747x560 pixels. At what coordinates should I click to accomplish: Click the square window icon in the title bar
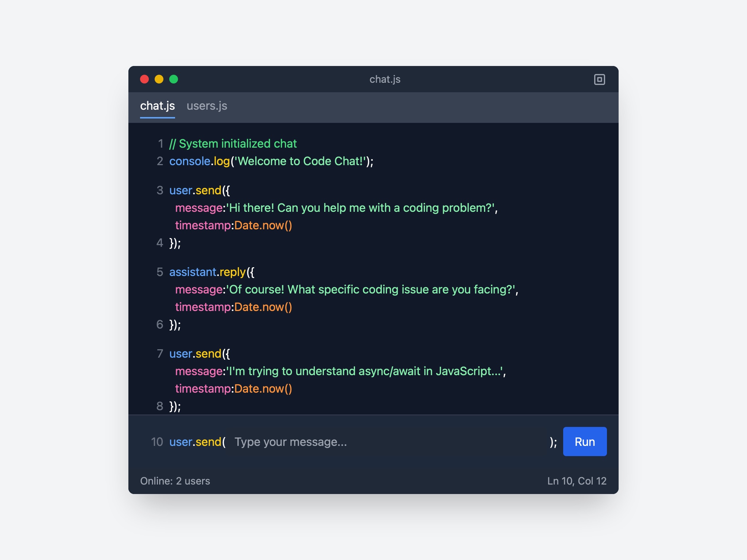600,79
